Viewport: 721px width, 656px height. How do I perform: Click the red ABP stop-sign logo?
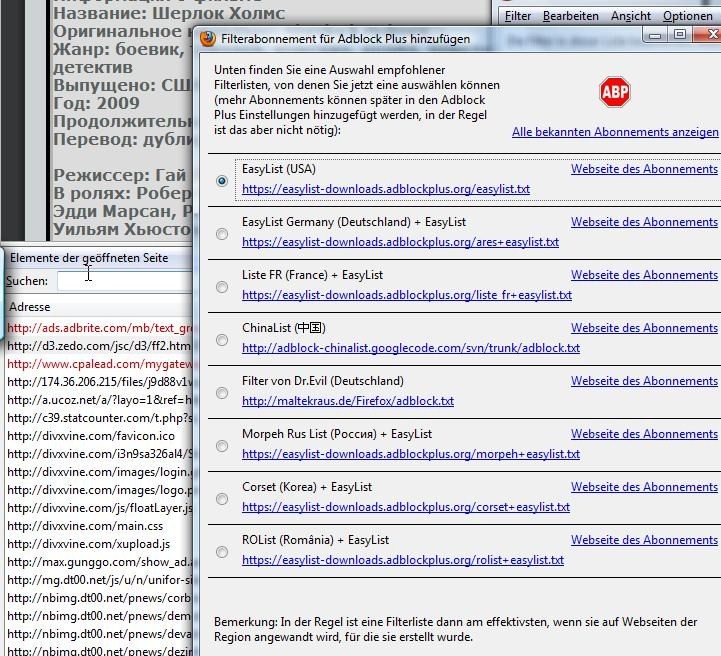[x=615, y=92]
